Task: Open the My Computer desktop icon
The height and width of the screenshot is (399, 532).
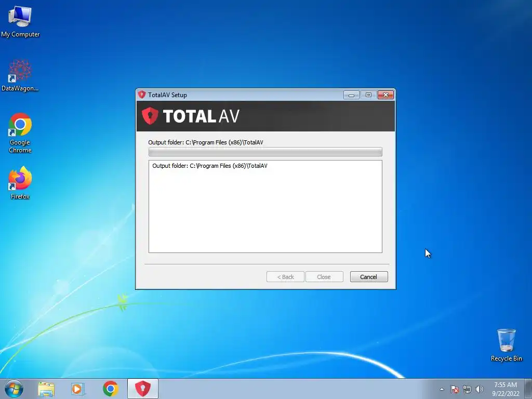Action: click(x=20, y=21)
